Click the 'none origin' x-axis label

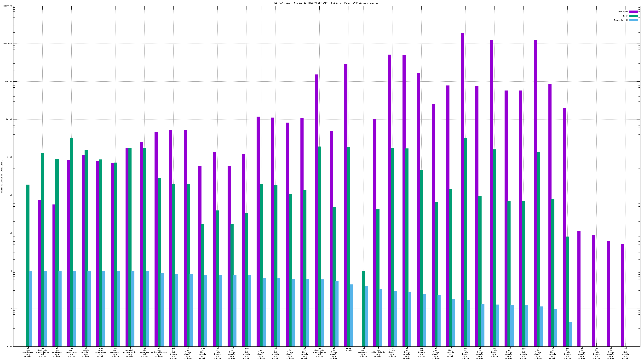tap(348, 349)
